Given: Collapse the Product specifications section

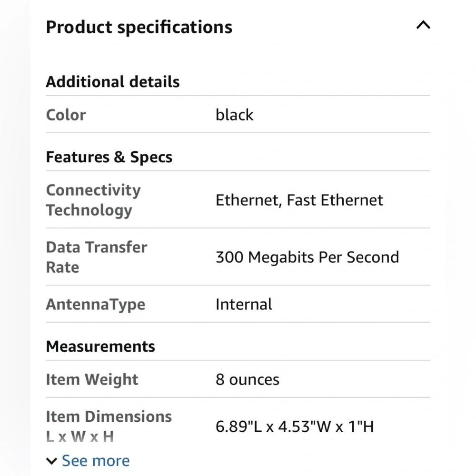Looking at the screenshot, I should [x=423, y=25].
